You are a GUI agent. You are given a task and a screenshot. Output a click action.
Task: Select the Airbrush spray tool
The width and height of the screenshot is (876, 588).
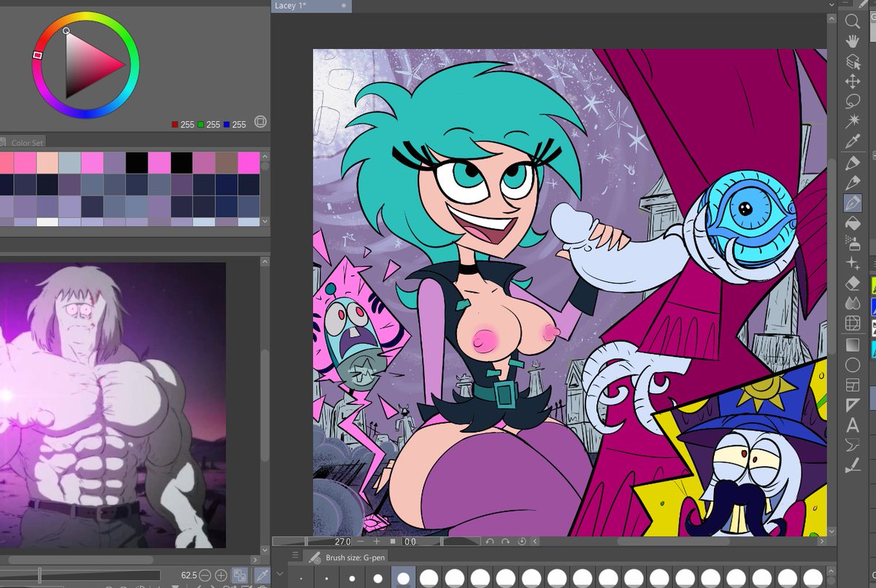852,243
